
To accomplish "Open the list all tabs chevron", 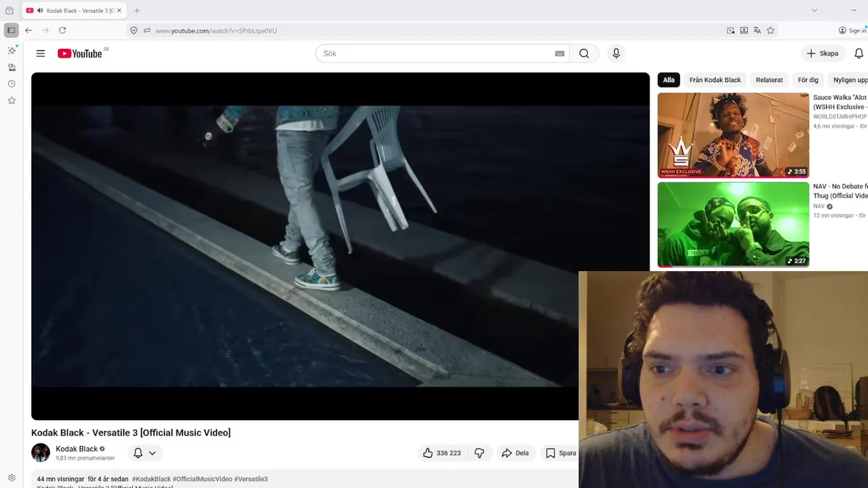I will pyautogui.click(x=814, y=10).
